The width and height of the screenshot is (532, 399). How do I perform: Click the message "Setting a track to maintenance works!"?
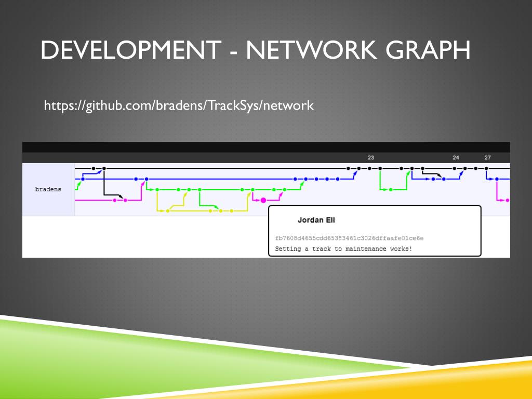coord(343,249)
